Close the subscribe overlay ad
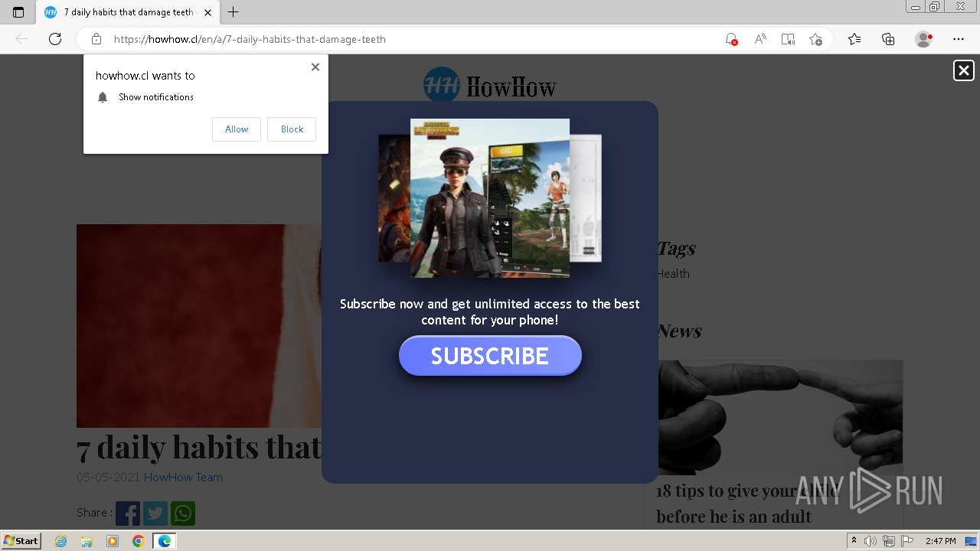 pyautogui.click(x=963, y=70)
